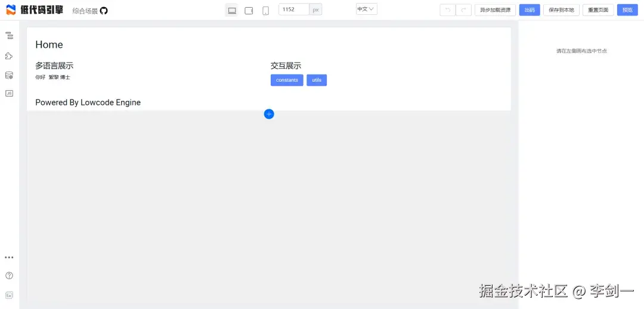This screenshot has height=309, width=644.
Task: Click the blue plus insert button
Action: 269,114
